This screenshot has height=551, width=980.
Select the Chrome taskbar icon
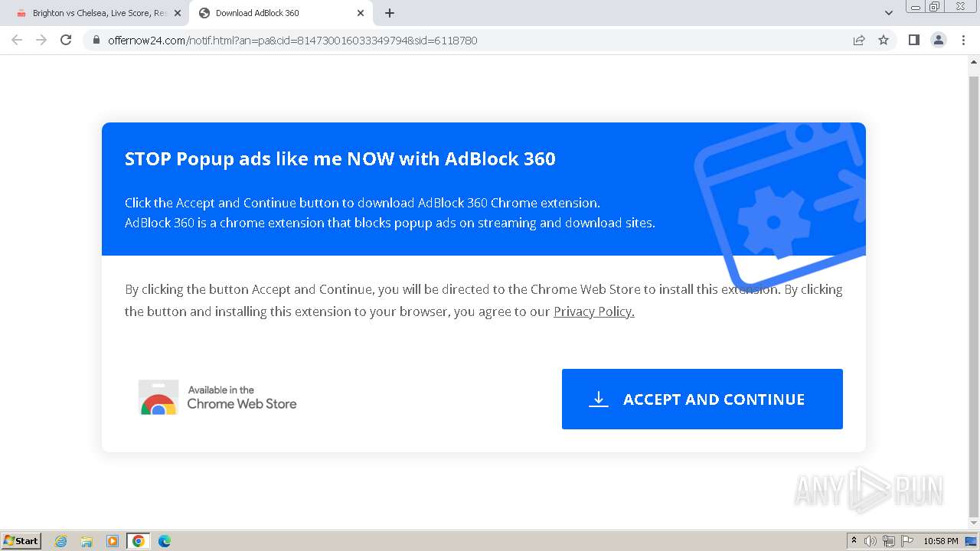click(138, 541)
